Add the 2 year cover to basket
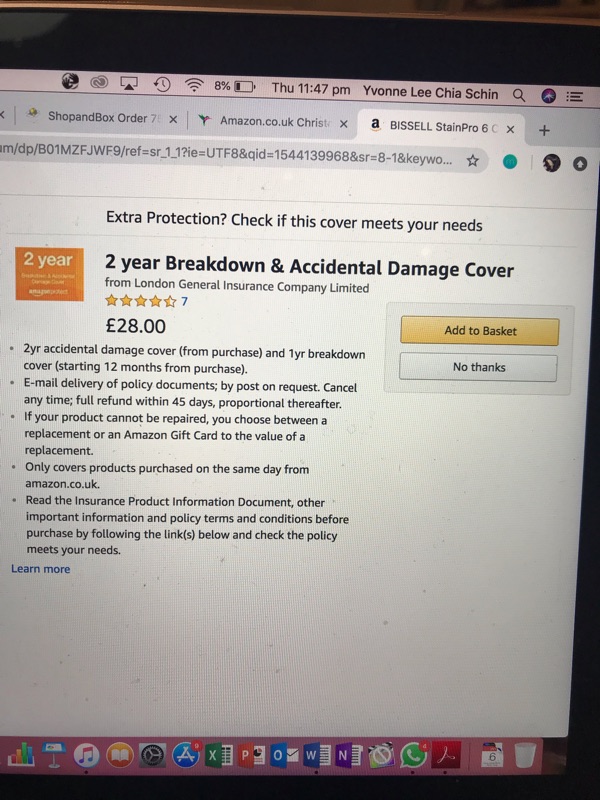This screenshot has height=800, width=600. click(479, 331)
